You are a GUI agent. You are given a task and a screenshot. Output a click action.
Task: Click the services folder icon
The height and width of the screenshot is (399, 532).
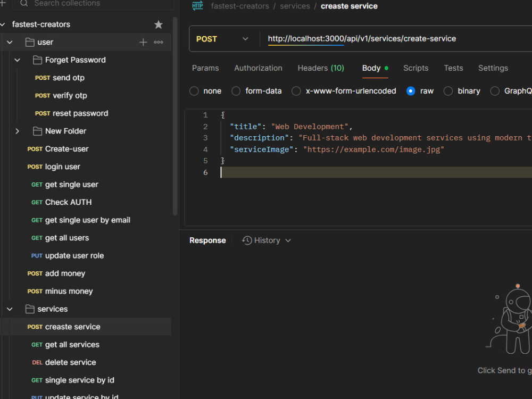click(x=30, y=309)
